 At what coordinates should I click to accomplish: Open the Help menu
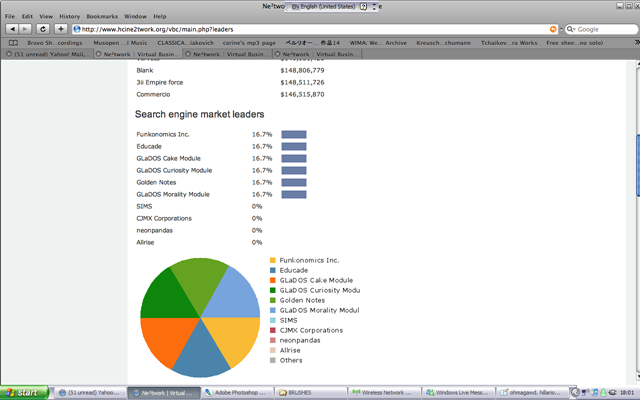[x=160, y=16]
